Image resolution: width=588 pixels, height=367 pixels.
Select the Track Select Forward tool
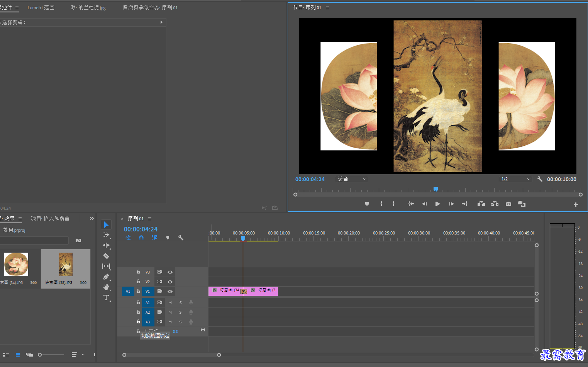[x=106, y=235]
